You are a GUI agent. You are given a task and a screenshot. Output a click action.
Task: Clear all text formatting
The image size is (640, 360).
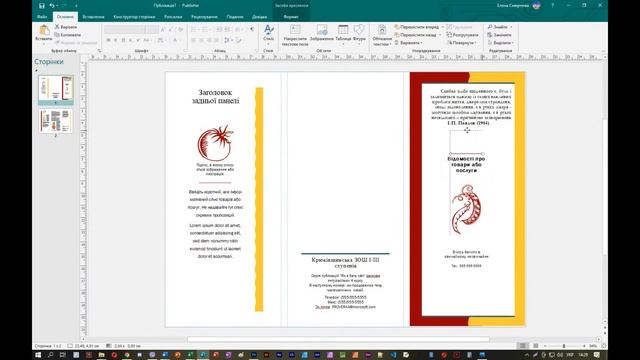(180, 29)
